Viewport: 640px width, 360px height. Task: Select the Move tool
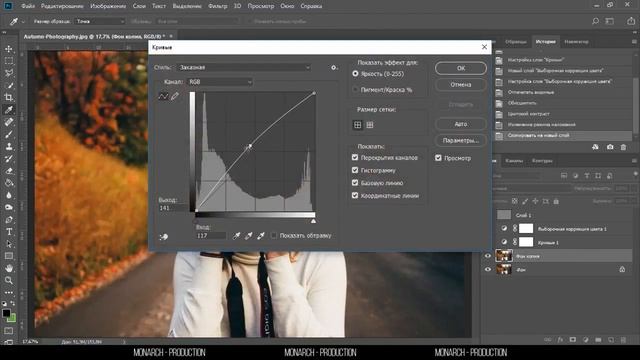(x=9, y=49)
